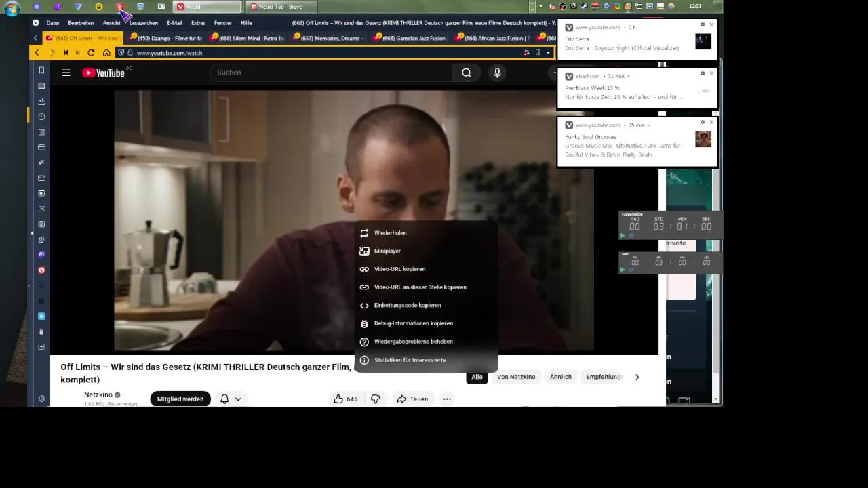Open the YouTube hamburger guide menu
The height and width of the screenshot is (488, 868).
[66, 73]
